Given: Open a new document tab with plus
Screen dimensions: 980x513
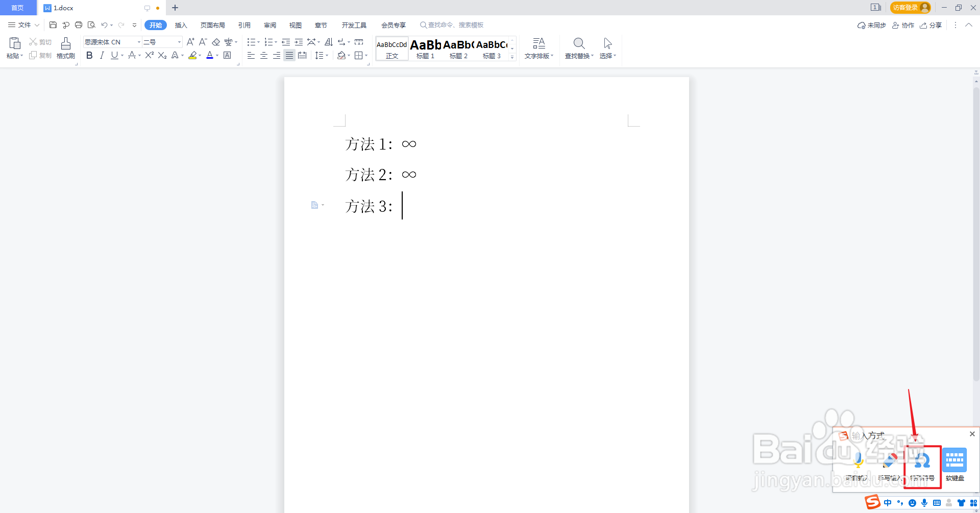Looking at the screenshot, I should pos(175,8).
